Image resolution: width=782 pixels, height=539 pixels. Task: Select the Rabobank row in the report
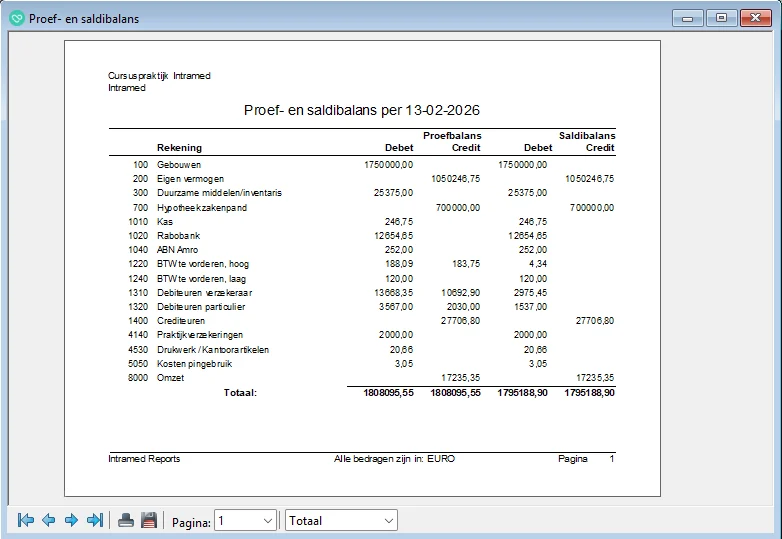pos(177,235)
